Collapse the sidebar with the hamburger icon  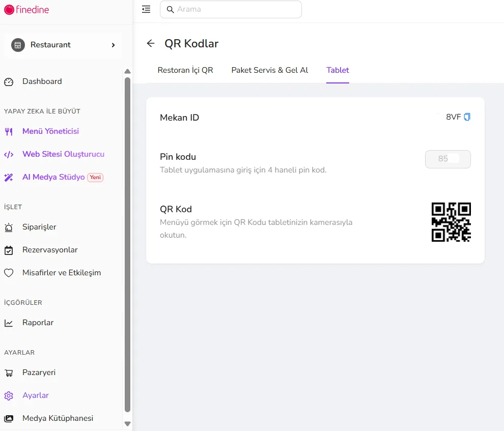(x=146, y=9)
